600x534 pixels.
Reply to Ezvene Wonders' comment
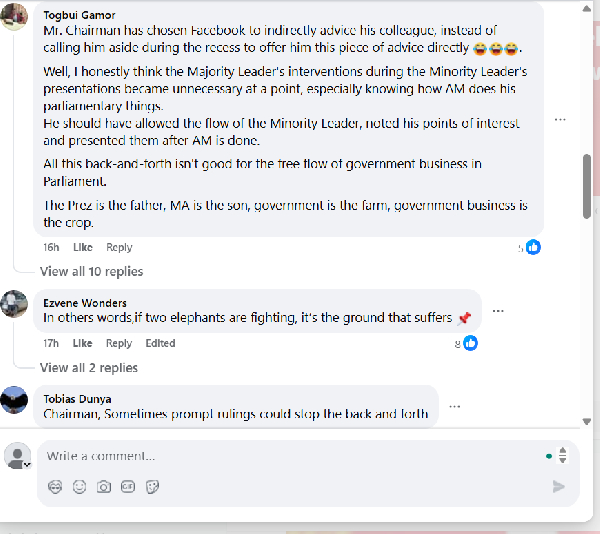pyautogui.click(x=119, y=343)
